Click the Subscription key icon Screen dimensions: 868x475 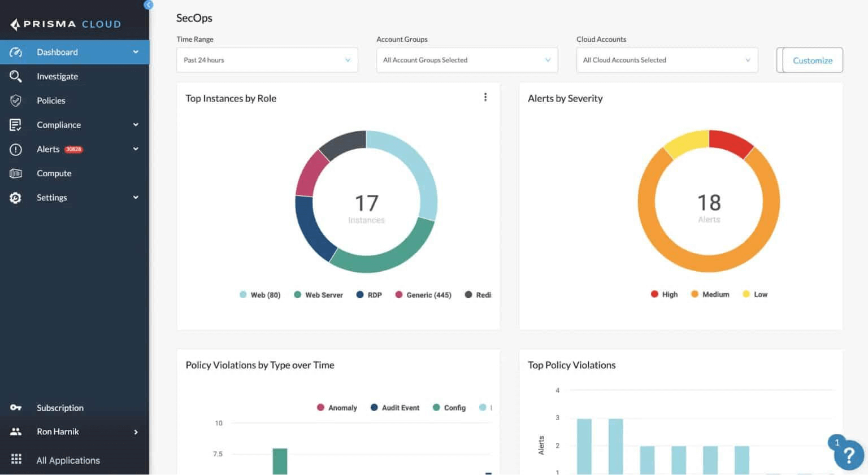coord(15,407)
